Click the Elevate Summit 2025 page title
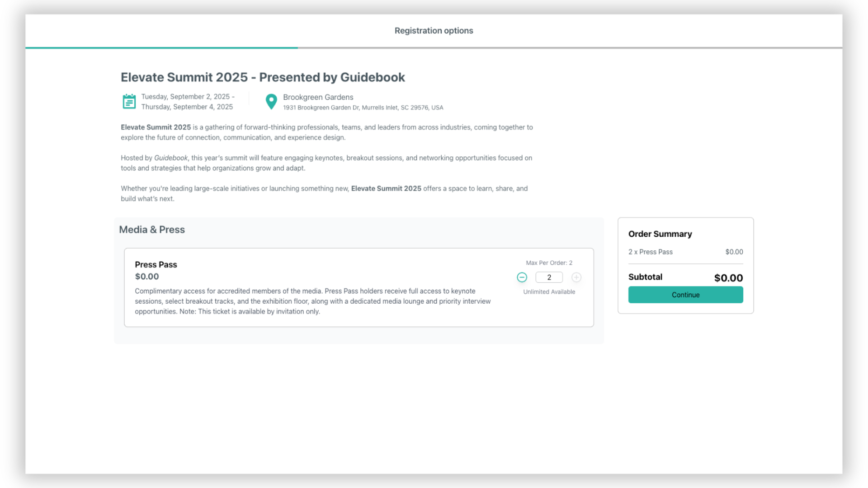Viewport: 868px width, 488px height. tap(262, 77)
